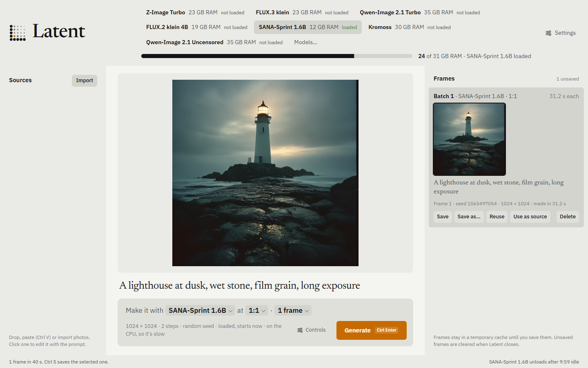Select the Z-Image Turbo model

click(x=195, y=13)
